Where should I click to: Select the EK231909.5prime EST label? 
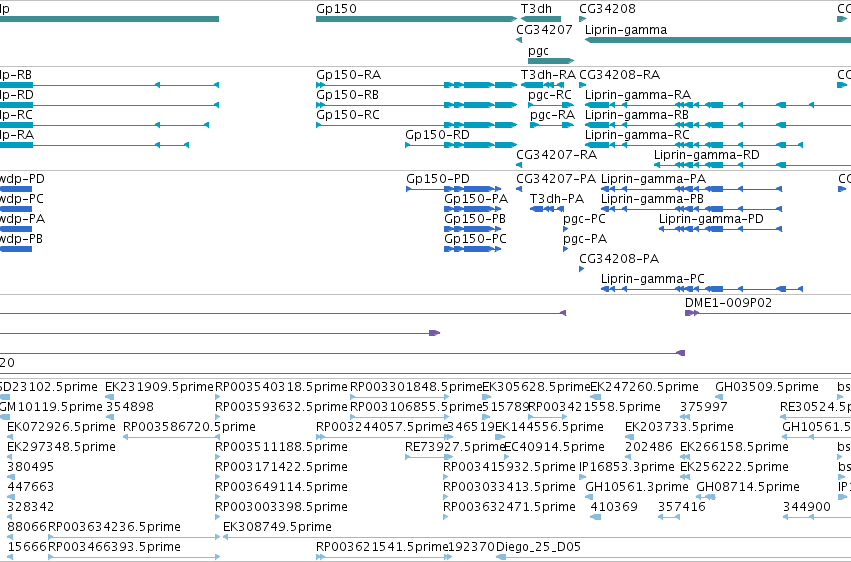159,387
